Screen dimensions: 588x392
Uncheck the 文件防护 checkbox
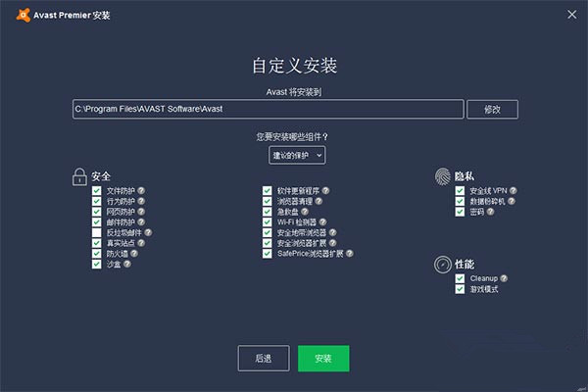97,190
